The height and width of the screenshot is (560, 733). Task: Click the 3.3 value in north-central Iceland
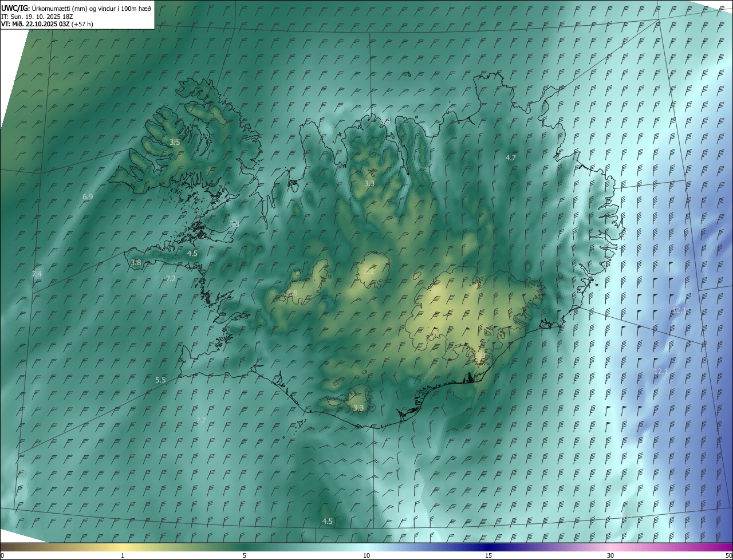[369, 183]
